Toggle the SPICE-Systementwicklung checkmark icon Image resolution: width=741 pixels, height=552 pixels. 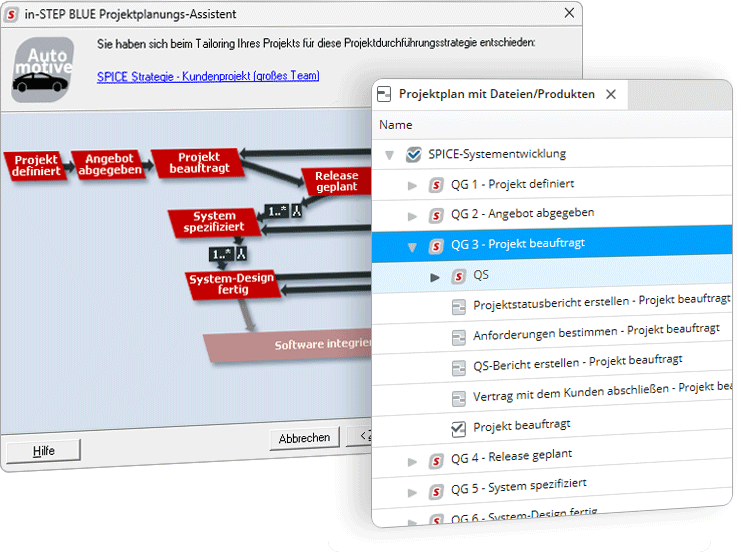414,155
